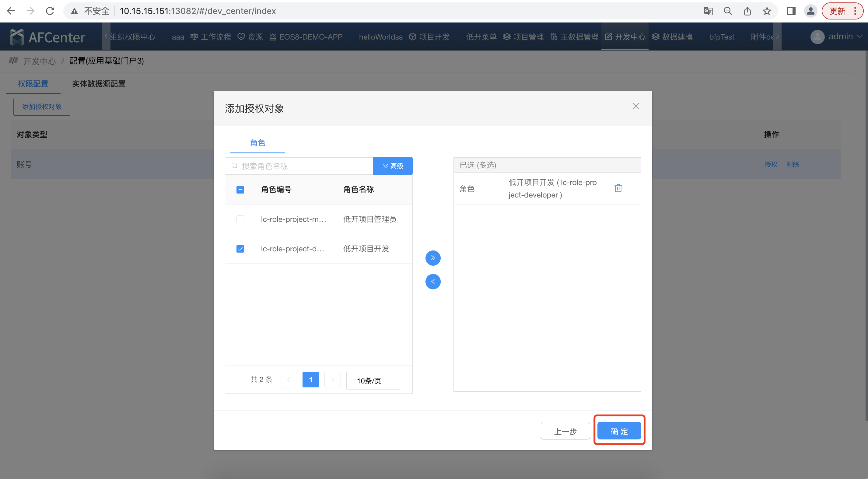The width and height of the screenshot is (868, 479).
Task: Open the EOS8-DEMO-APP nav item
Action: (306, 37)
